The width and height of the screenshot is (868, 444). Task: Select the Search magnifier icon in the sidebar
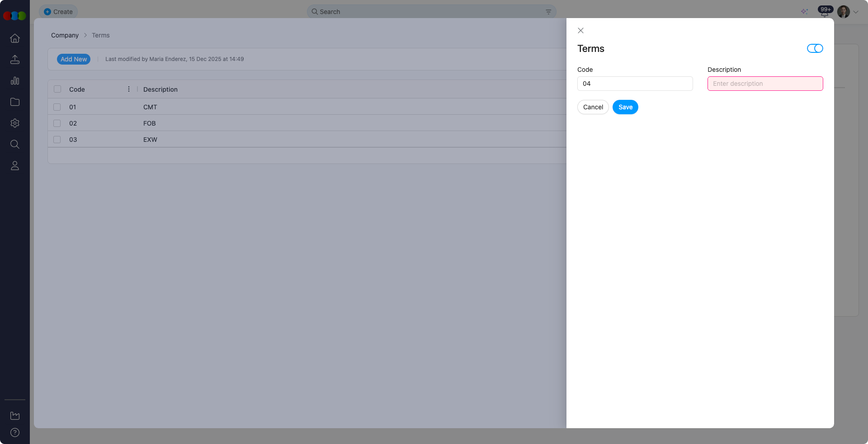tap(15, 144)
